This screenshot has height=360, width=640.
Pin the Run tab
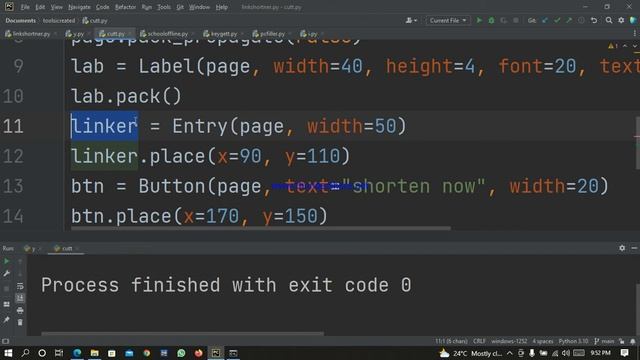[x=7, y=320]
